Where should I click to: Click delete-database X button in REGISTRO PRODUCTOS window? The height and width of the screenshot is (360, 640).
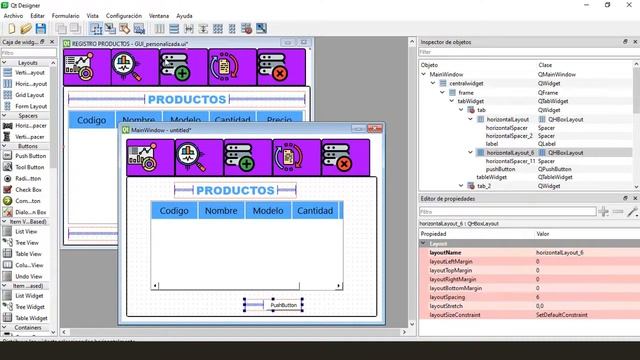tap(281, 67)
